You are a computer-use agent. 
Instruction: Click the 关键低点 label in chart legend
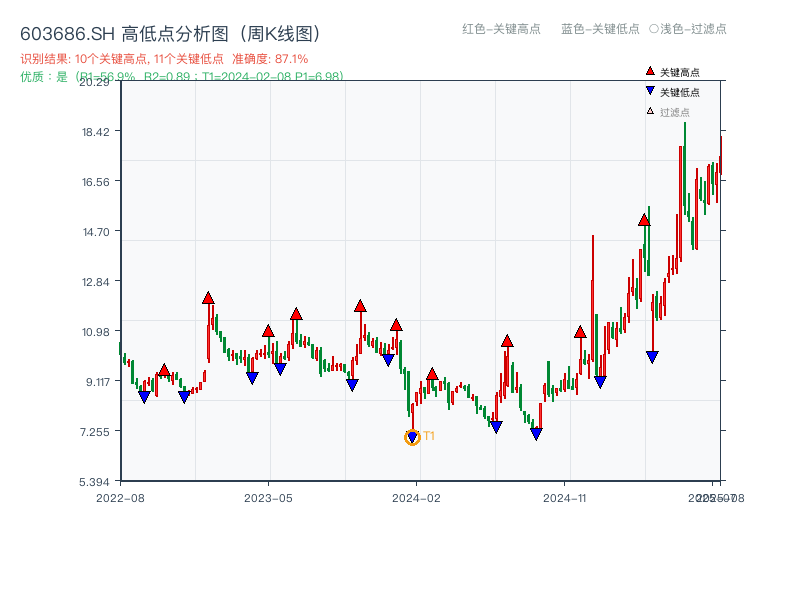[680, 92]
